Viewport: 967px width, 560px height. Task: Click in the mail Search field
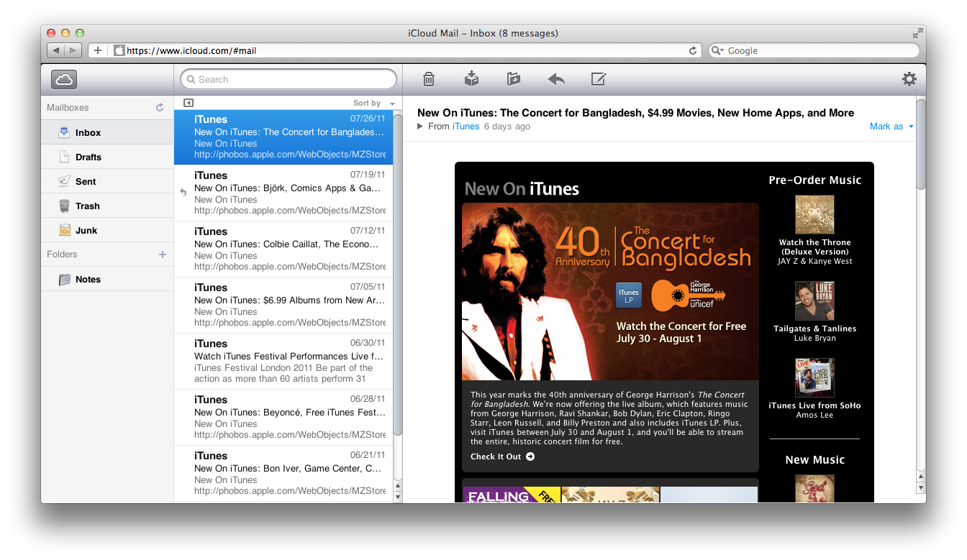[x=289, y=79]
